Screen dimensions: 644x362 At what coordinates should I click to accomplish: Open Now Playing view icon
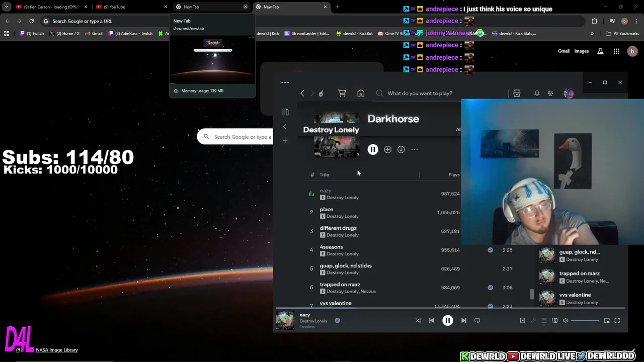click(x=522, y=320)
